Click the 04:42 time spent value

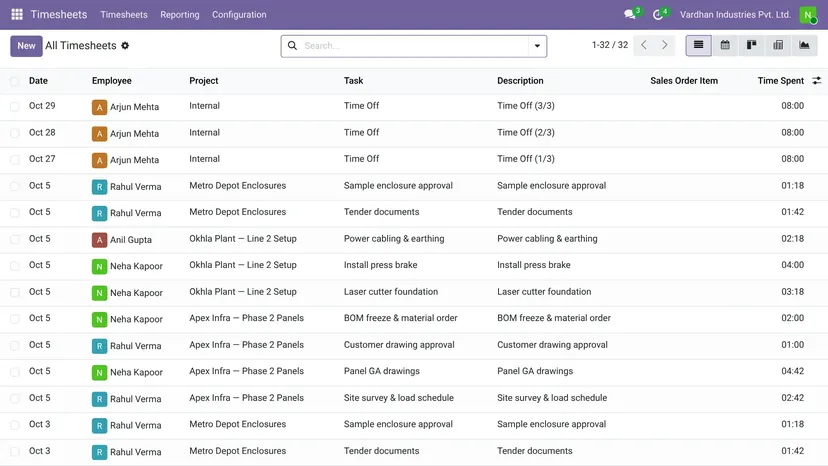tap(793, 371)
